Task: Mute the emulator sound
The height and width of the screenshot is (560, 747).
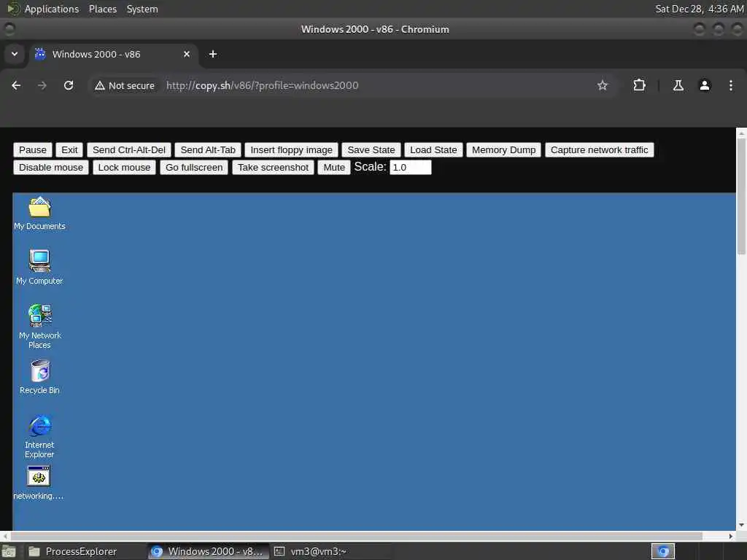Action: 334,168
